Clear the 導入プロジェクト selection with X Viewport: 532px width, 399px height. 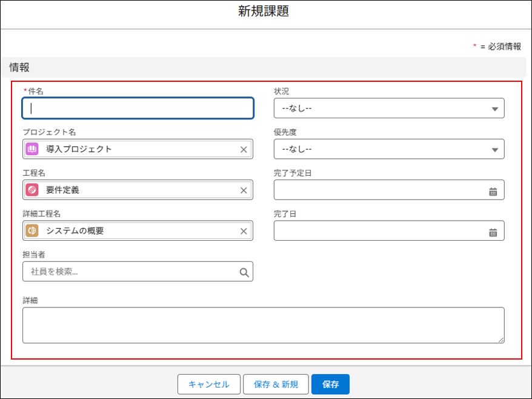click(x=244, y=150)
